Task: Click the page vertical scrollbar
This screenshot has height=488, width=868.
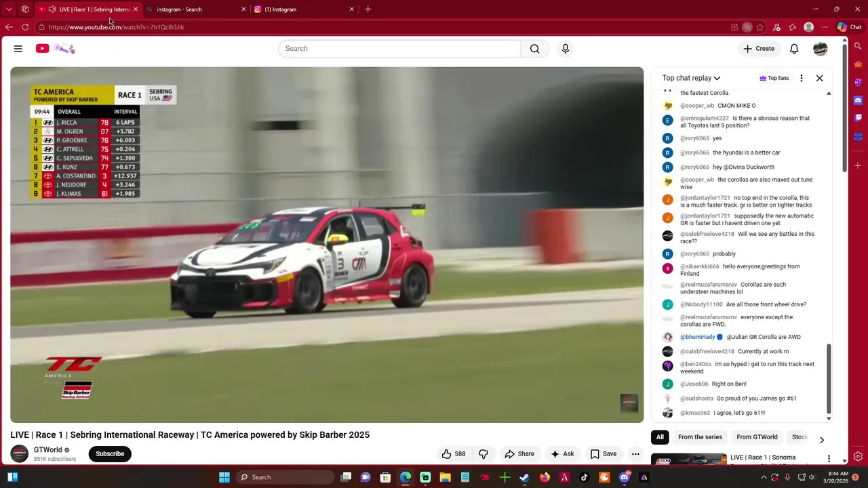Action: [x=844, y=108]
